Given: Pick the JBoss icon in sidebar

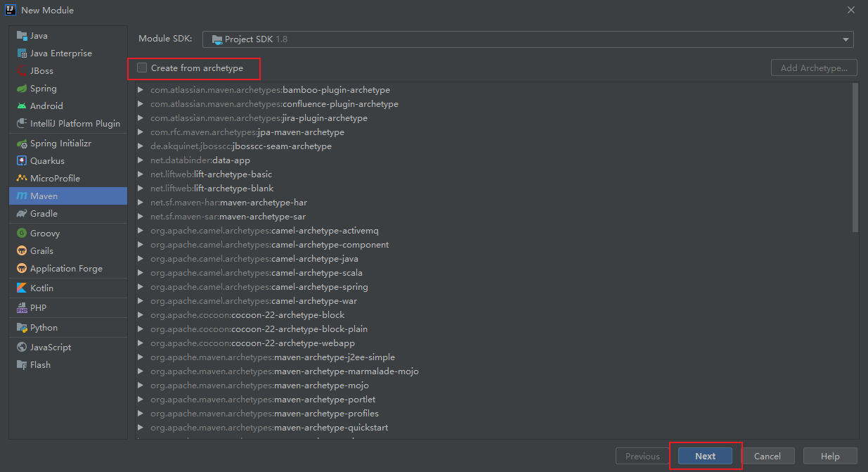Looking at the screenshot, I should (x=22, y=71).
